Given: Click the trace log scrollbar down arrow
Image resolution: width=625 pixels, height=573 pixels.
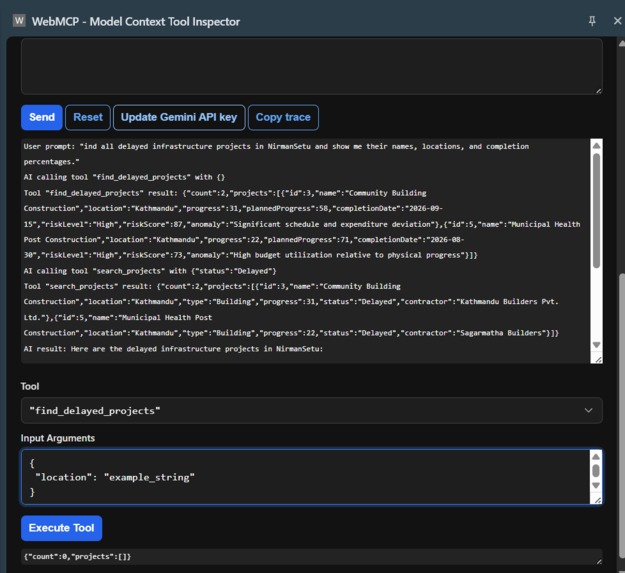Looking at the screenshot, I should (596, 345).
